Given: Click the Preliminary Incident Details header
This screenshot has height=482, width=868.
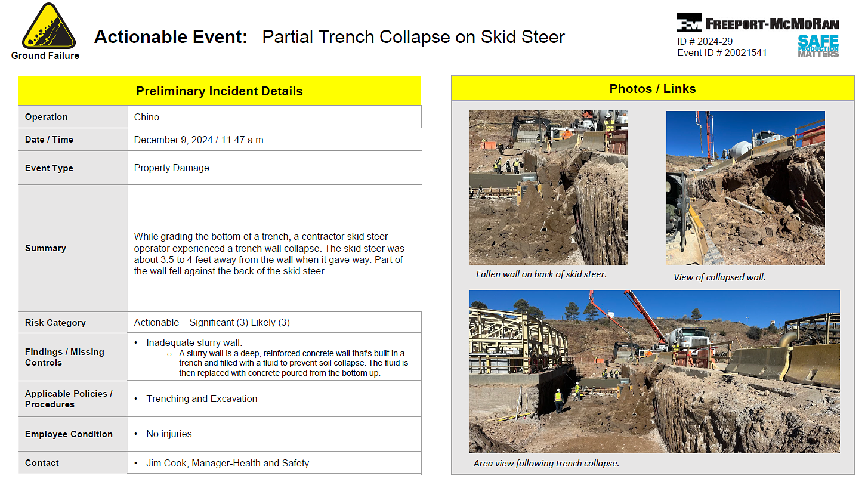Looking at the screenshot, I should pos(219,91).
